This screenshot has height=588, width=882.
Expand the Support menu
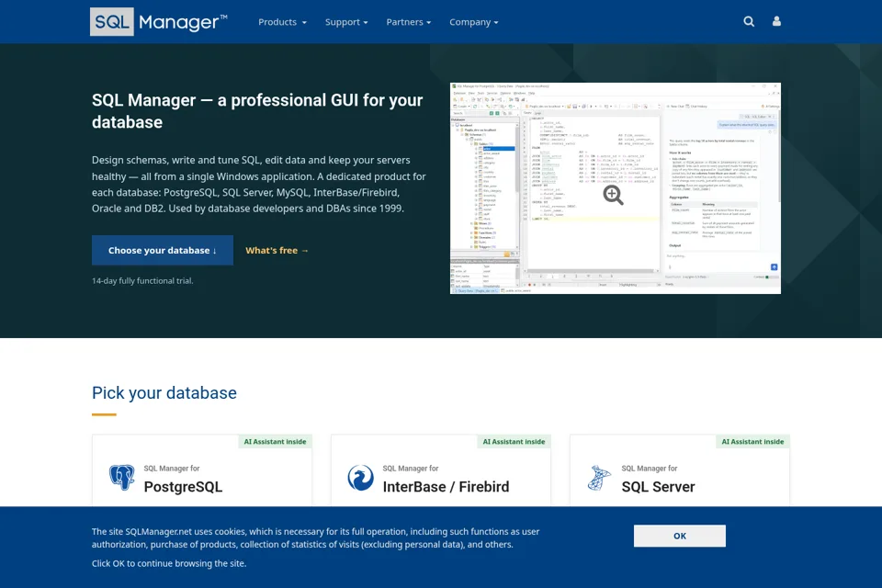tap(346, 22)
